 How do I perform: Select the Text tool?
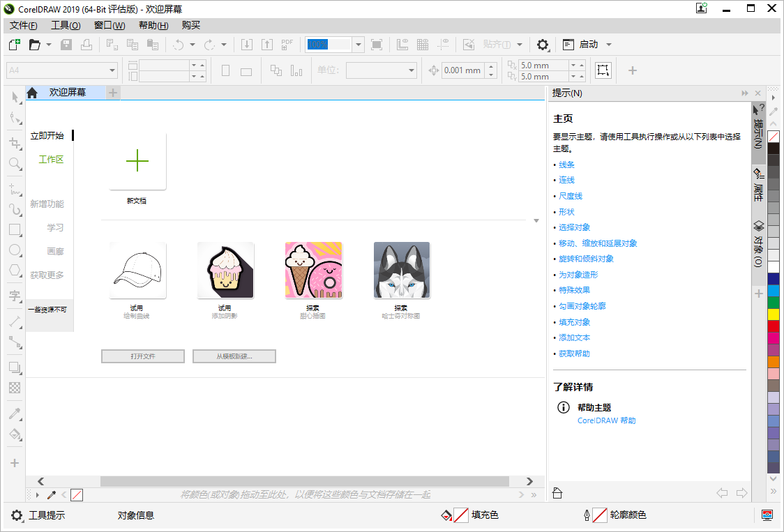pos(15,296)
